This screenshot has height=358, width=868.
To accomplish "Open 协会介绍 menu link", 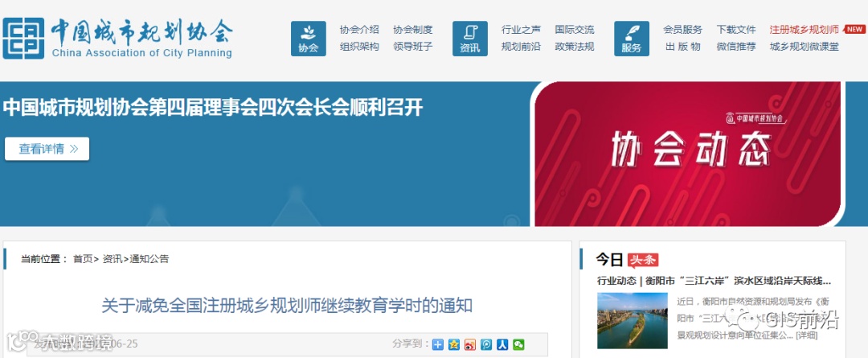I will (x=359, y=30).
